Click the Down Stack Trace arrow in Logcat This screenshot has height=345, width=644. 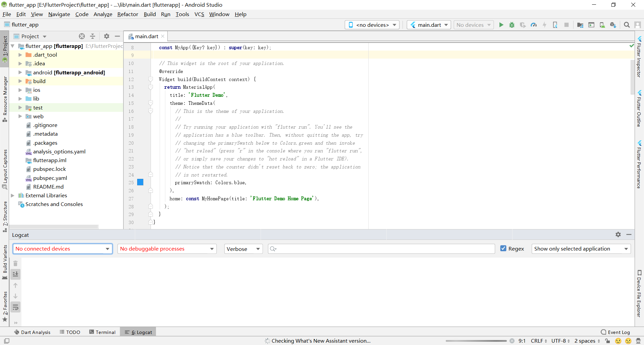[x=15, y=296]
